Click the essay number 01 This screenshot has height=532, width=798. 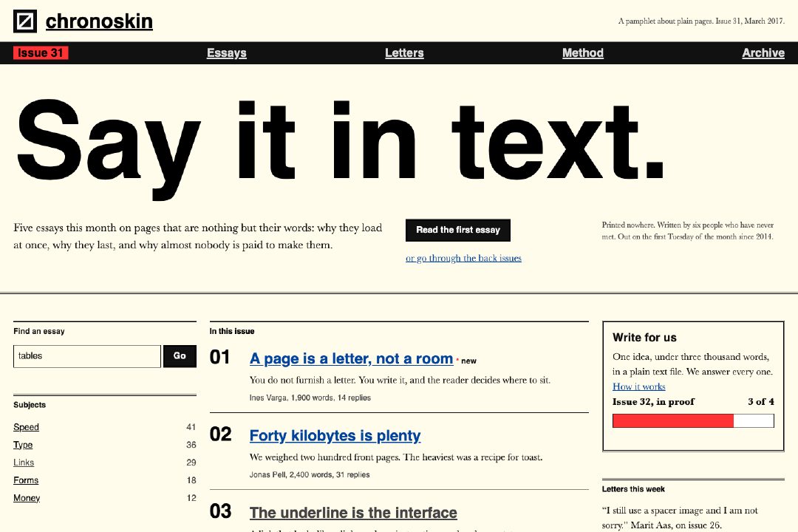[220, 358]
